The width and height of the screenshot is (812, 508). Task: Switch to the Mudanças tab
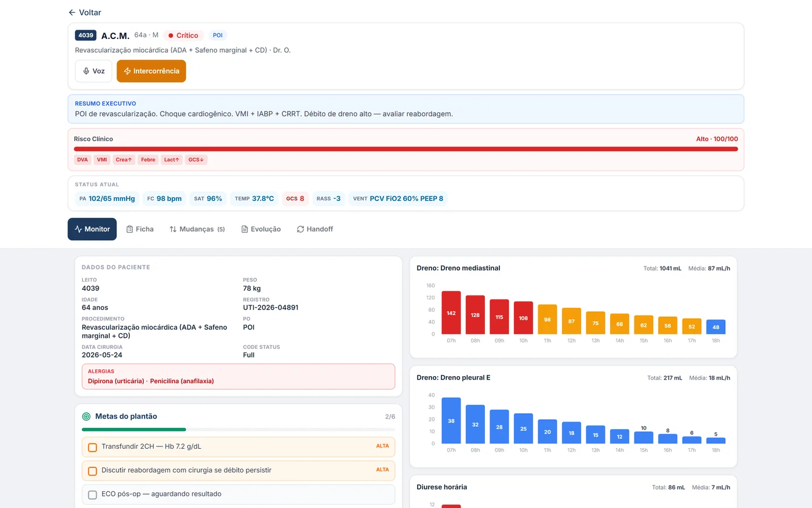pyautogui.click(x=197, y=229)
